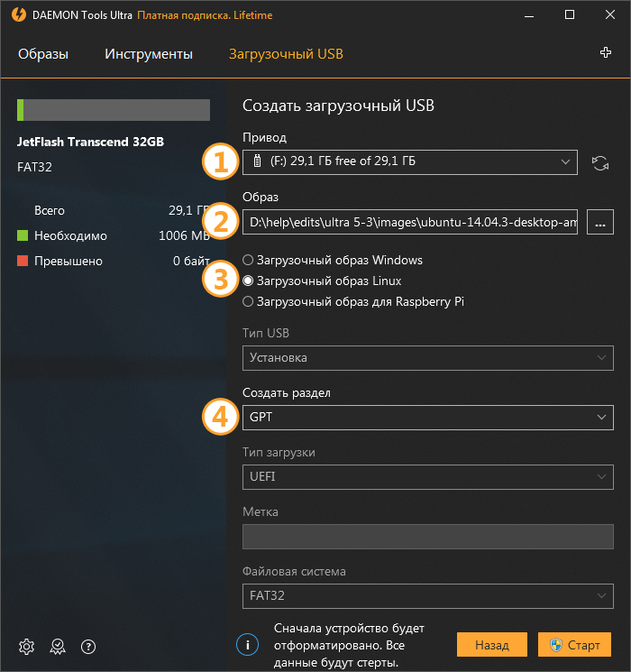Viewport: 631px width, 672px height.
Task: Open the Файловая система FAT32 dropdown
Action: pos(428,596)
